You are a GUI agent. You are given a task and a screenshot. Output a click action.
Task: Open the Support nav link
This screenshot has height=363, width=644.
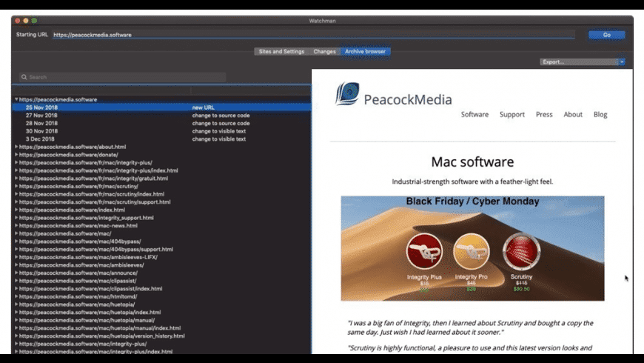(x=512, y=114)
